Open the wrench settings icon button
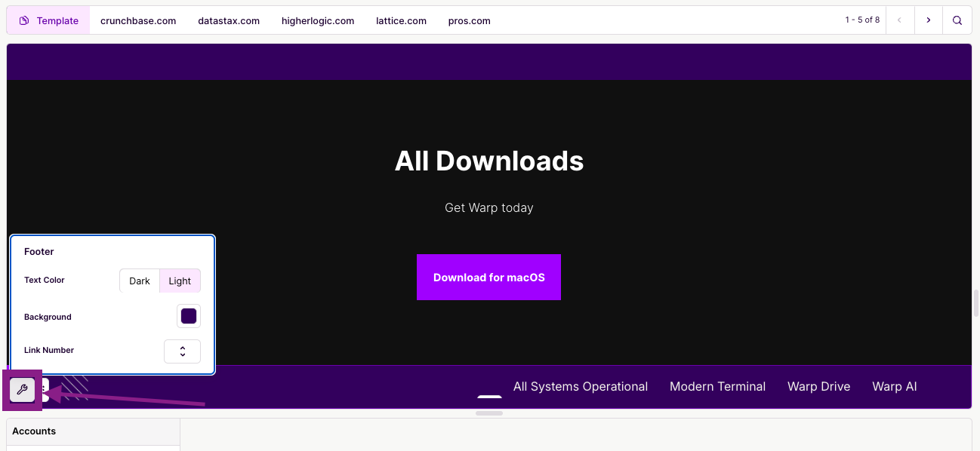The height and width of the screenshot is (451, 980). pyautogui.click(x=23, y=390)
